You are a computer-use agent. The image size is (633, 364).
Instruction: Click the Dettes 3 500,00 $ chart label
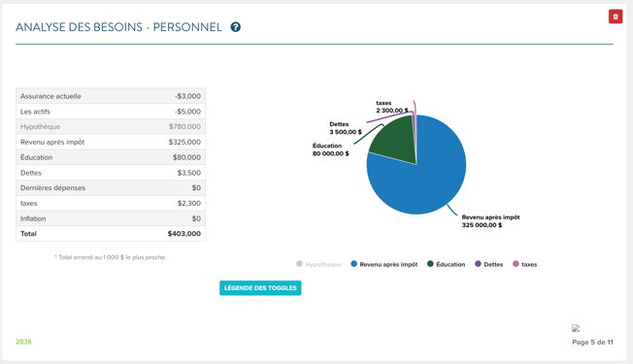(346, 128)
